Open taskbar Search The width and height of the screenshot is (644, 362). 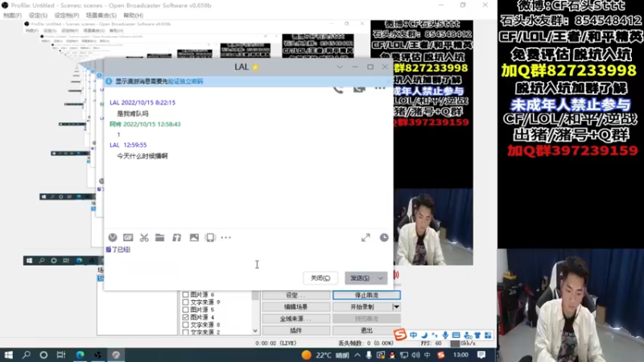27,355
